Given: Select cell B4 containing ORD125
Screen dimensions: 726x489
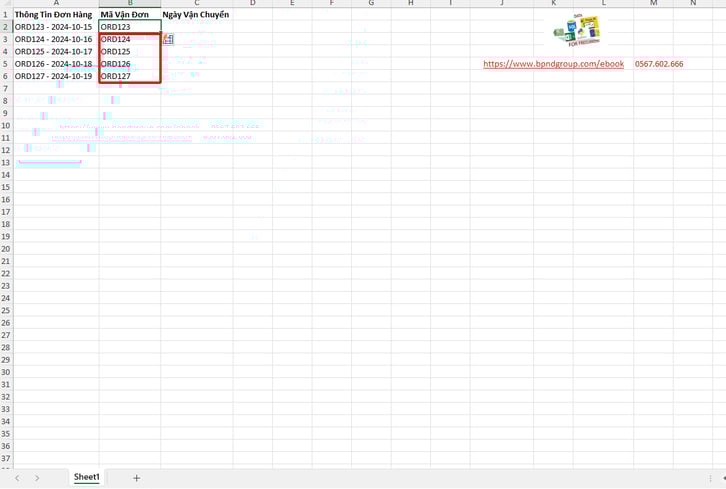Looking at the screenshot, I should point(130,51).
